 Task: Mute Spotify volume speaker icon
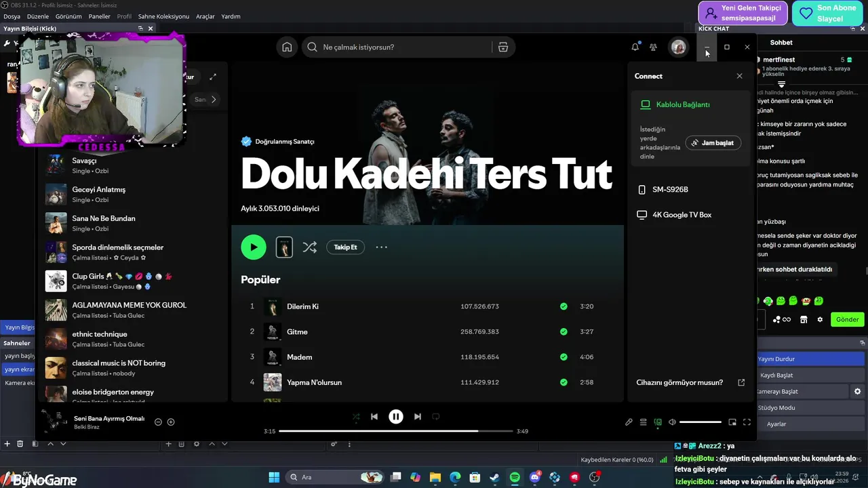point(672,422)
